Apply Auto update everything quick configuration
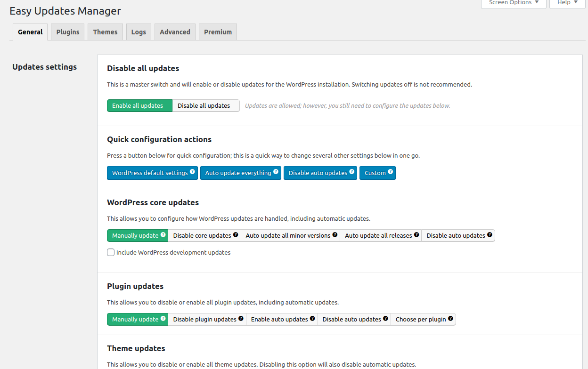The width and height of the screenshot is (588, 369). click(241, 173)
